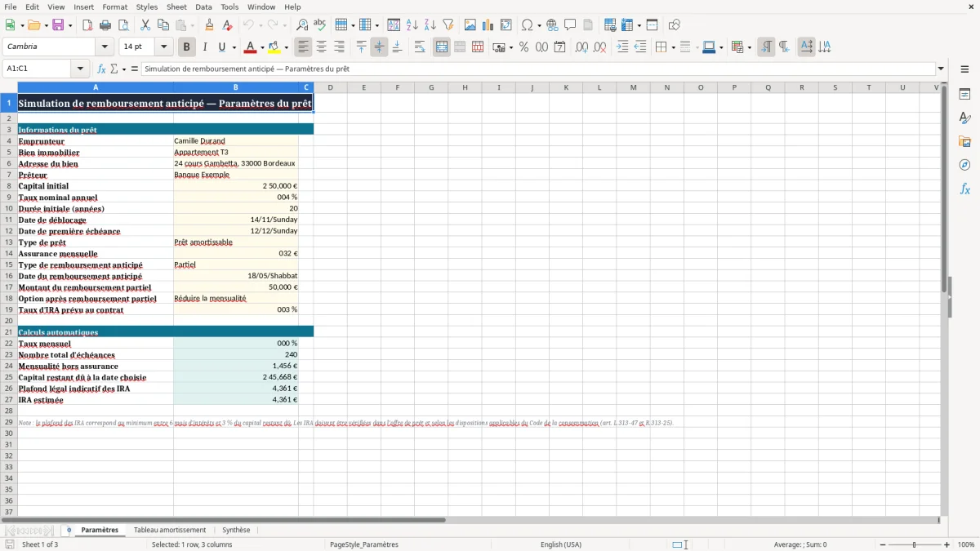Screen dimensions: 980x551
Task: Expand the formula bar with the arrow
Action: [941, 69]
